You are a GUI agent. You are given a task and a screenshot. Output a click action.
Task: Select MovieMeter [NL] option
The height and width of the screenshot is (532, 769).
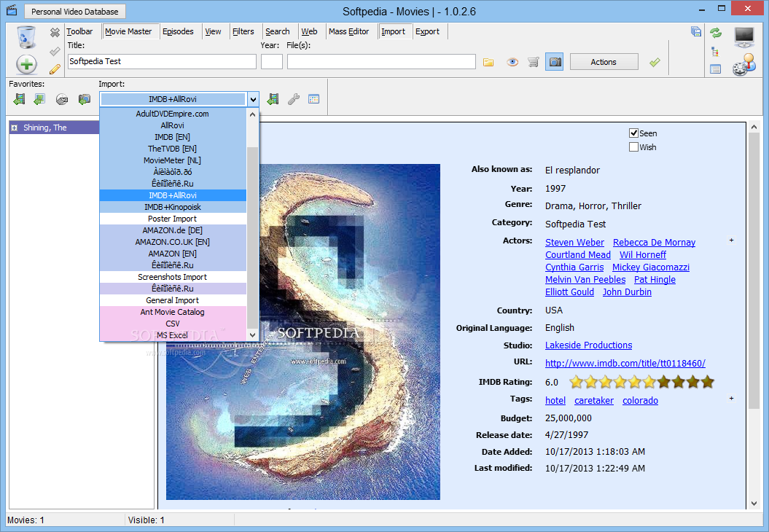[x=173, y=160]
